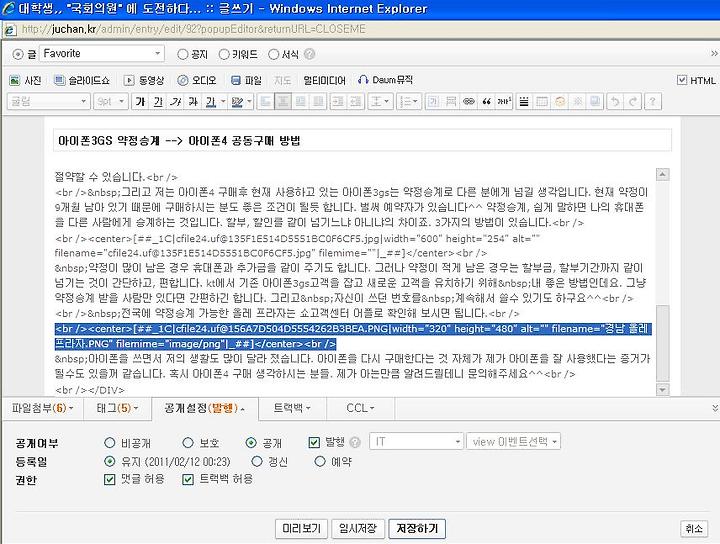Image resolution: width=720 pixels, height=544 pixels.
Task: Insert footnote with 가나 superscript icon
Action: 504,101
